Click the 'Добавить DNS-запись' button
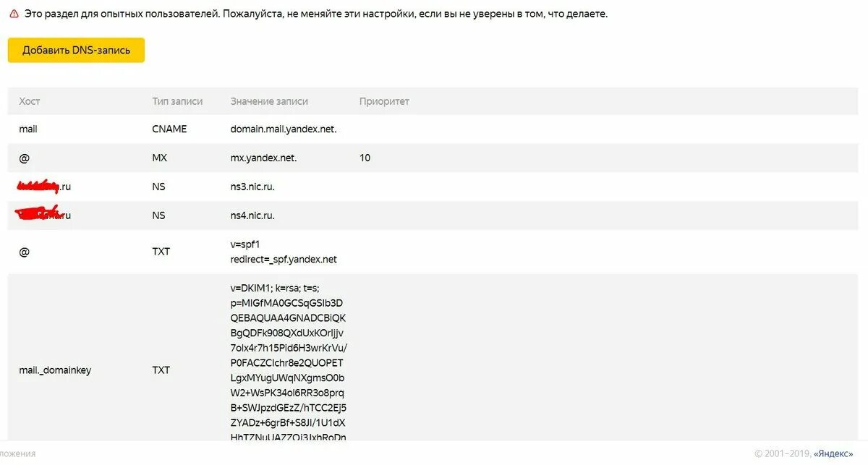The image size is (868, 465). [76, 51]
